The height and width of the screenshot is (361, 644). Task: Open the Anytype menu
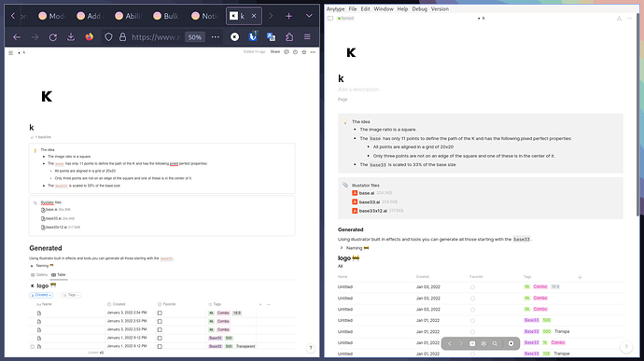pos(336,9)
